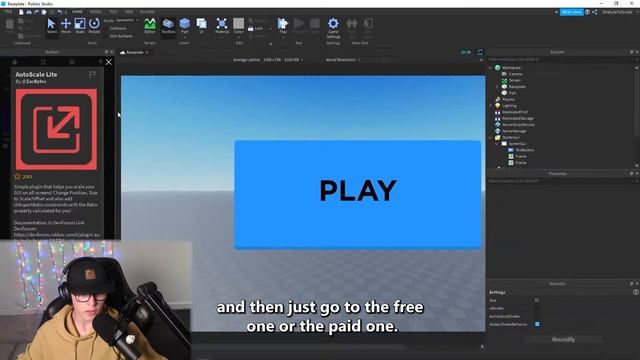Select ScreenGui in Explorer
640x360 pixels.
click(517, 144)
